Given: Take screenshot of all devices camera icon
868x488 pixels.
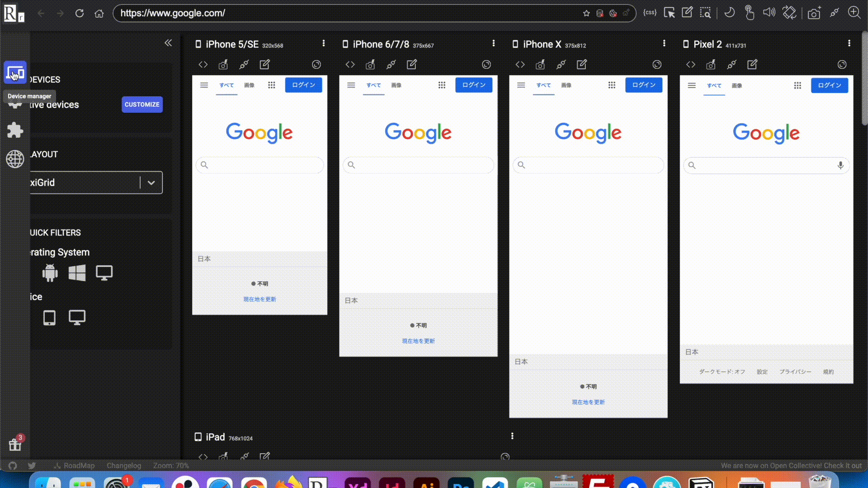Looking at the screenshot, I should [814, 13].
